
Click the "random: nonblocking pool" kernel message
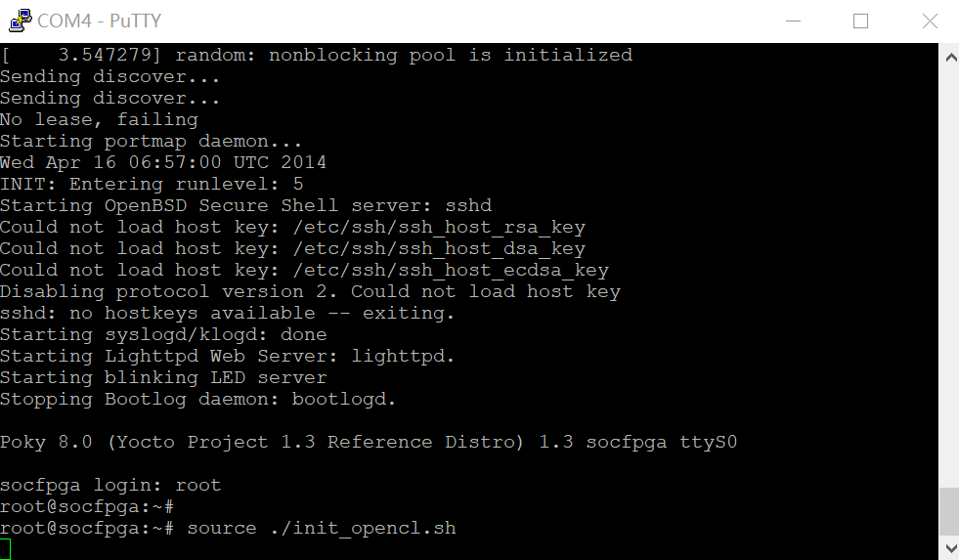pos(316,55)
